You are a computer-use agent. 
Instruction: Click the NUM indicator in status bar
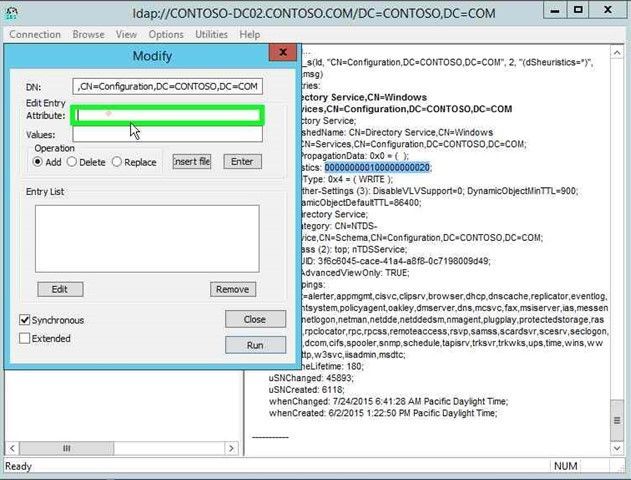pos(565,466)
